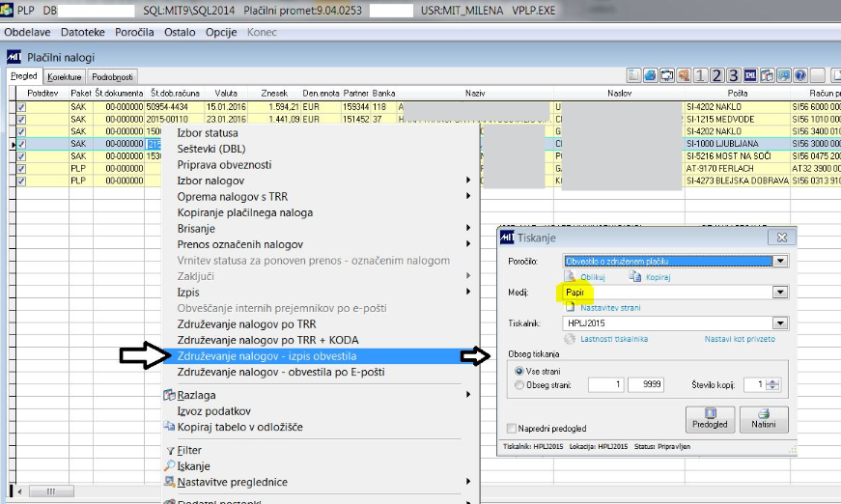The height and width of the screenshot is (504, 841).
Task: Click the Lastnosti tiskalnika gear icon
Action: click(570, 339)
